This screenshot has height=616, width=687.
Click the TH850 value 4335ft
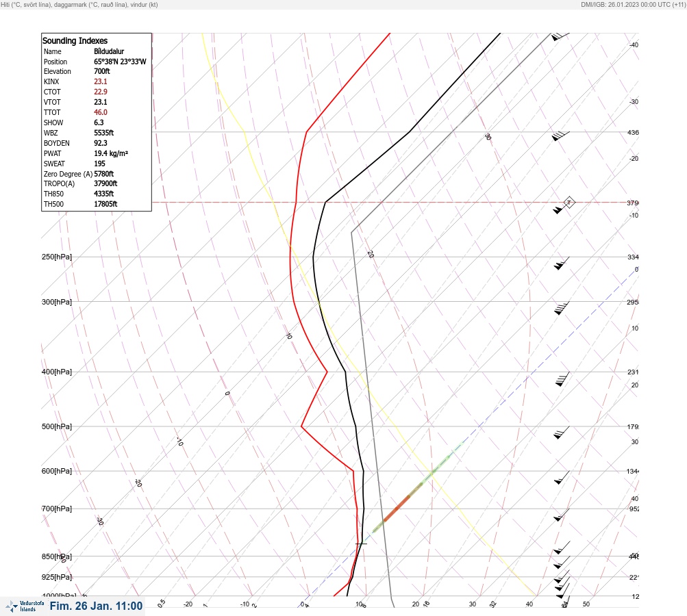(104, 194)
